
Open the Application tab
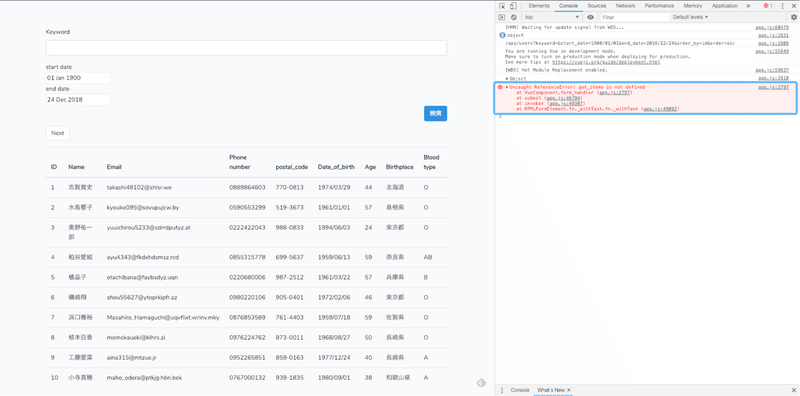coord(724,6)
